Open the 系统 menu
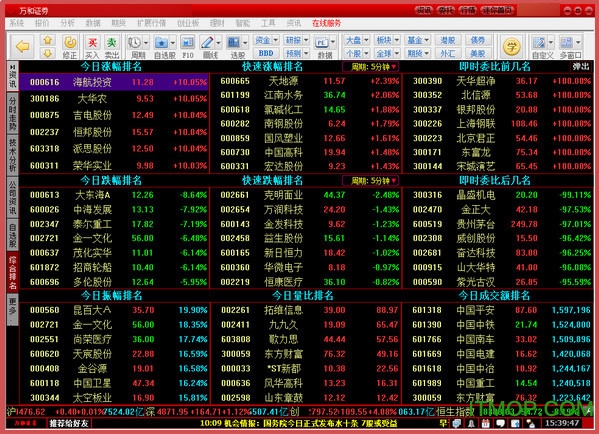599x434 pixels. pyautogui.click(x=16, y=23)
